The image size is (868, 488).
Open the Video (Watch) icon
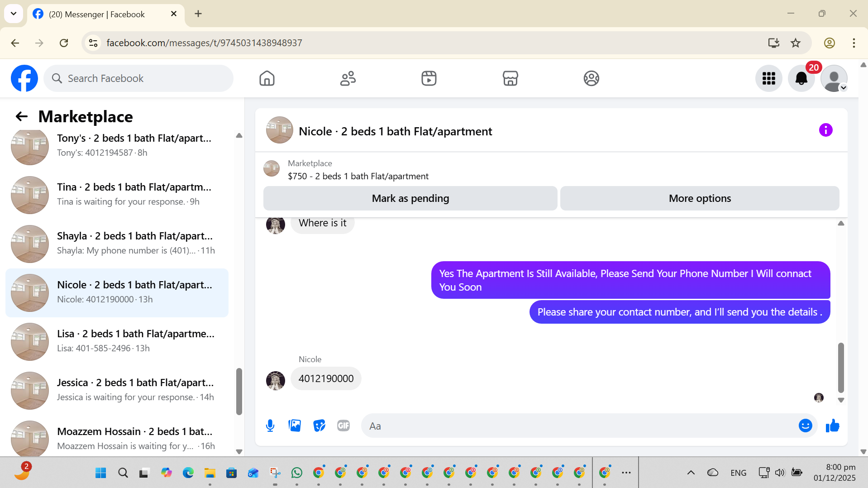tap(429, 78)
